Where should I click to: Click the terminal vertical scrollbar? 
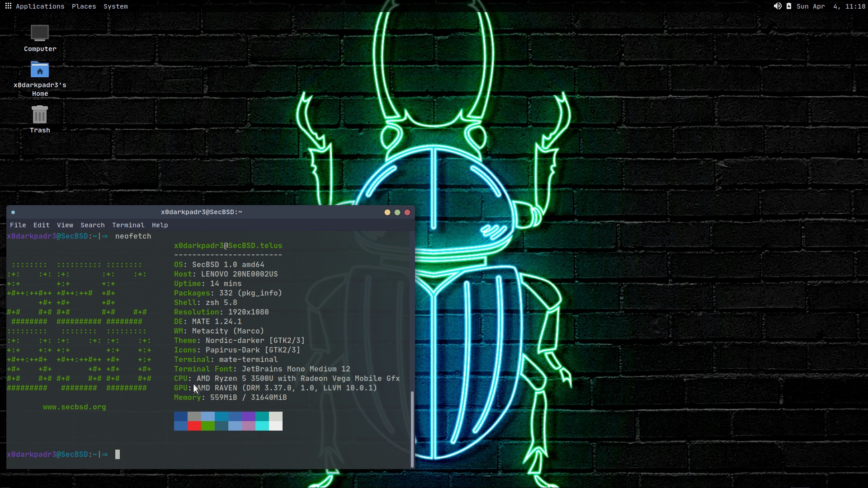[412, 429]
